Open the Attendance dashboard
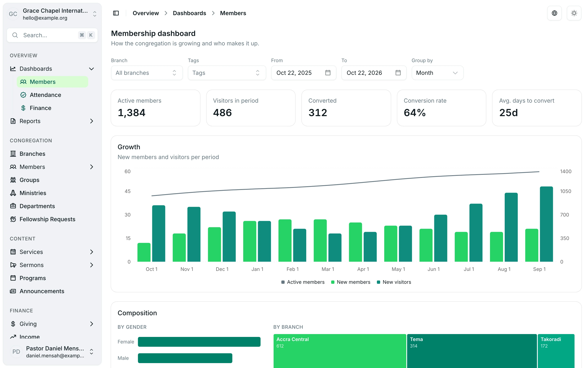This screenshot has height=368, width=588. click(52, 95)
